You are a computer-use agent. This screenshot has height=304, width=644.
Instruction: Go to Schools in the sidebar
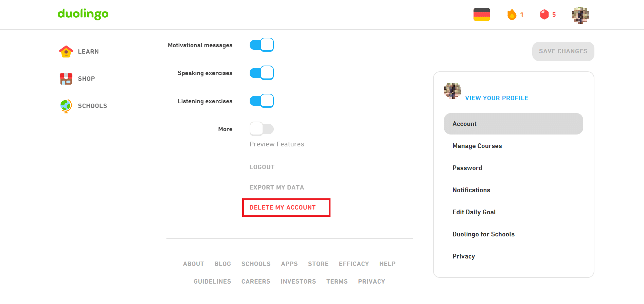click(x=92, y=106)
